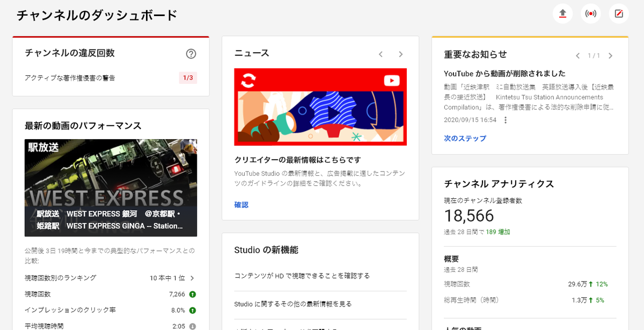Open the 次のステップ link
This screenshot has height=330, width=644.
[465, 138]
